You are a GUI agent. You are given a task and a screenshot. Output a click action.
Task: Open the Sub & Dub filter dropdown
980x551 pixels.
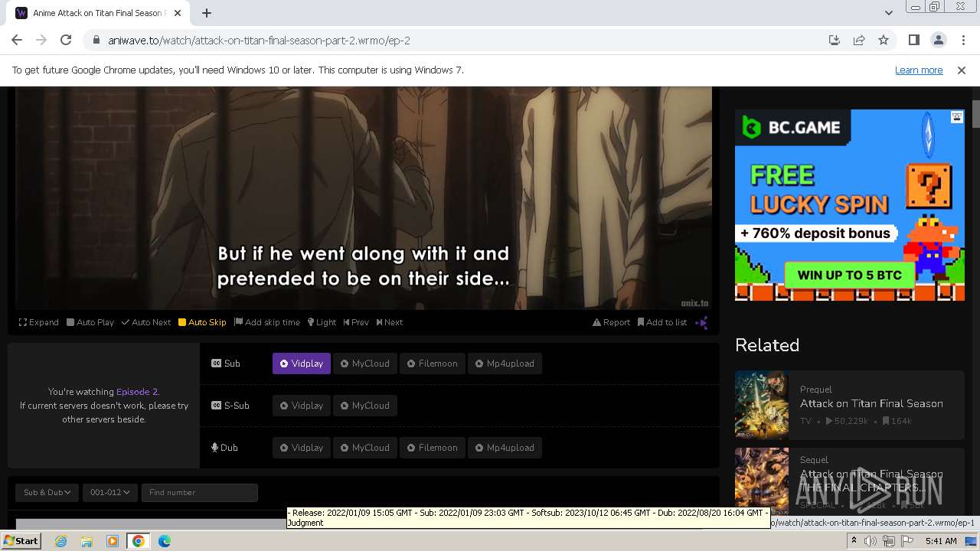[x=47, y=492]
